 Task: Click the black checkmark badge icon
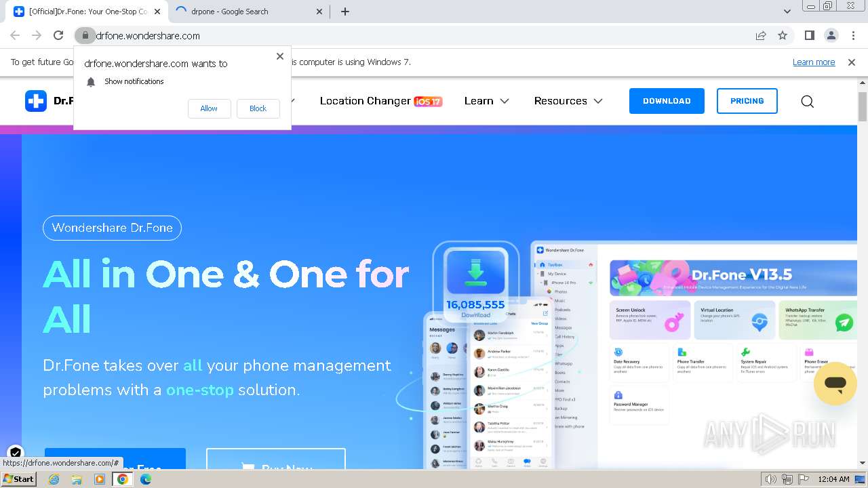pyautogui.click(x=15, y=453)
